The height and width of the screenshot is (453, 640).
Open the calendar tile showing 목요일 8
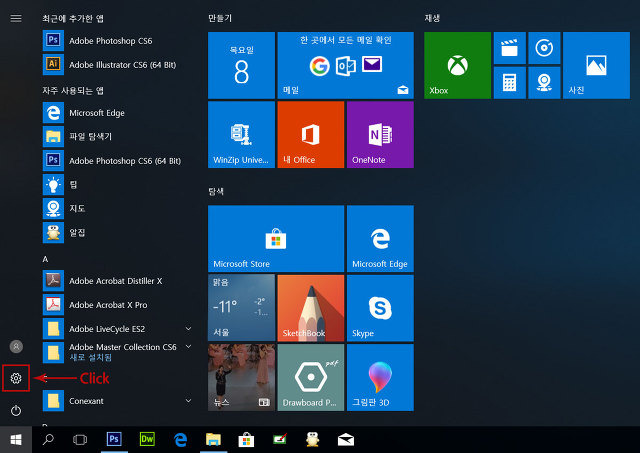(241, 65)
